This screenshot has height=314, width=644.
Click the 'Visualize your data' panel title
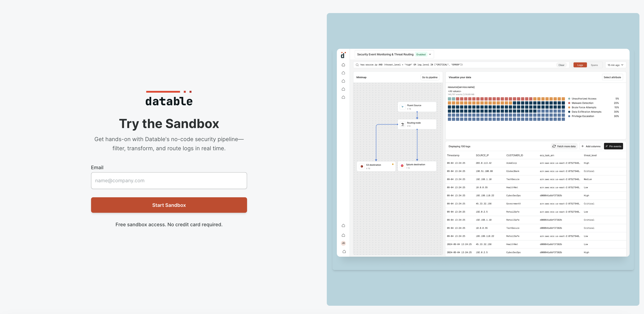click(459, 77)
